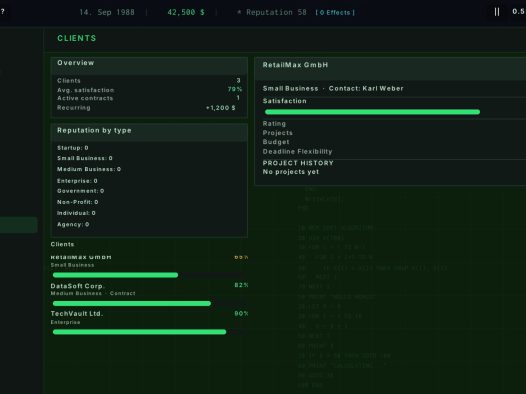This screenshot has height=394, width=526.
Task: Click the Enterprise label under TechVault
Action: [65, 322]
